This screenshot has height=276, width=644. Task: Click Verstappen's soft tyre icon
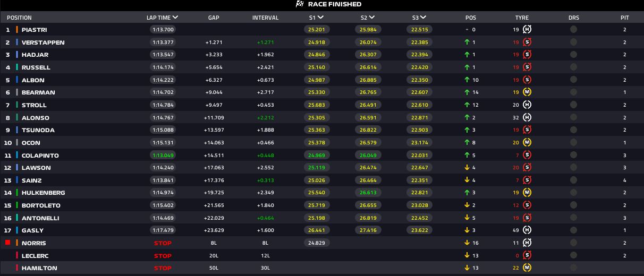click(x=527, y=42)
